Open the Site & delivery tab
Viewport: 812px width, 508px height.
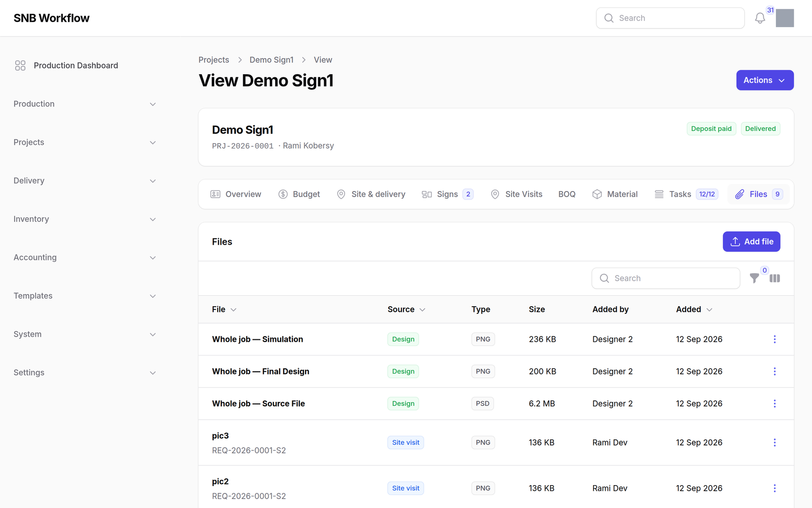point(371,194)
